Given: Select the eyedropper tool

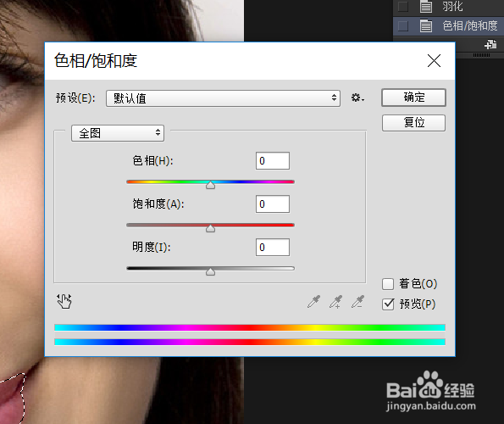Looking at the screenshot, I should tap(313, 302).
